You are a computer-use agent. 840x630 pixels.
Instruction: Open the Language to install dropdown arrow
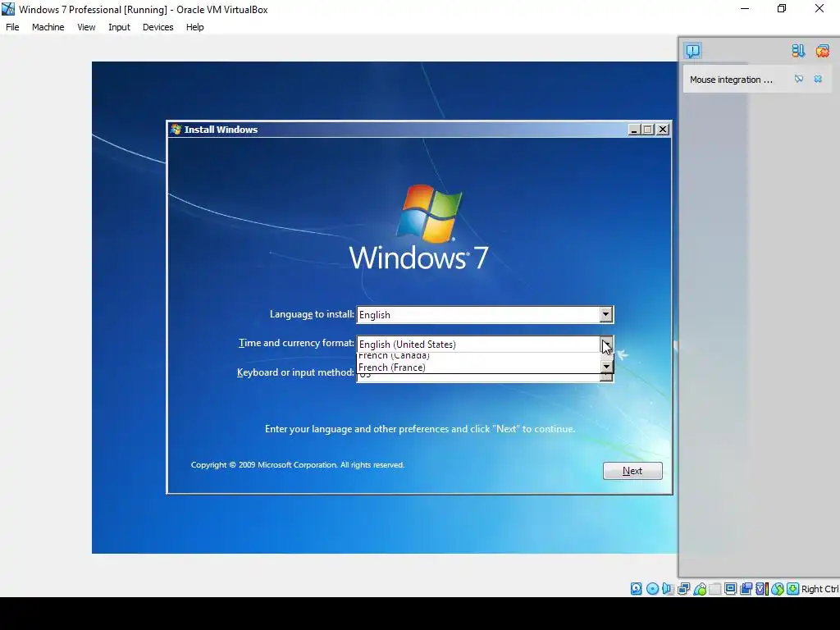(605, 314)
